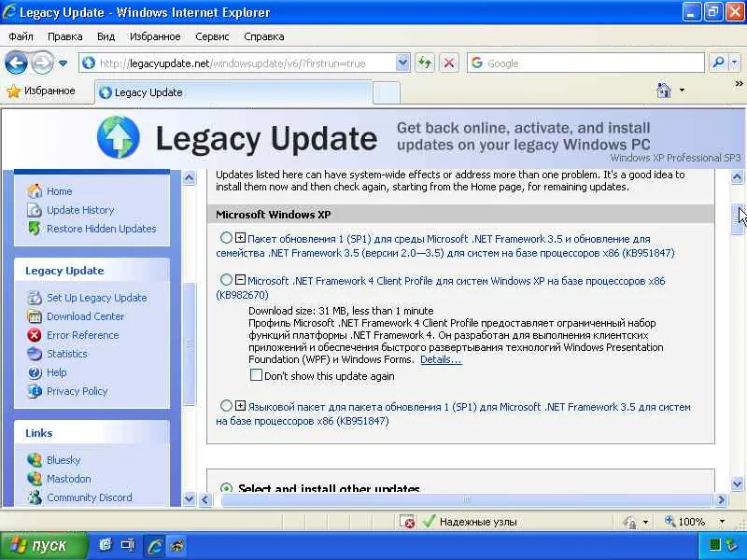Click the Community Discord people icon

click(35, 497)
